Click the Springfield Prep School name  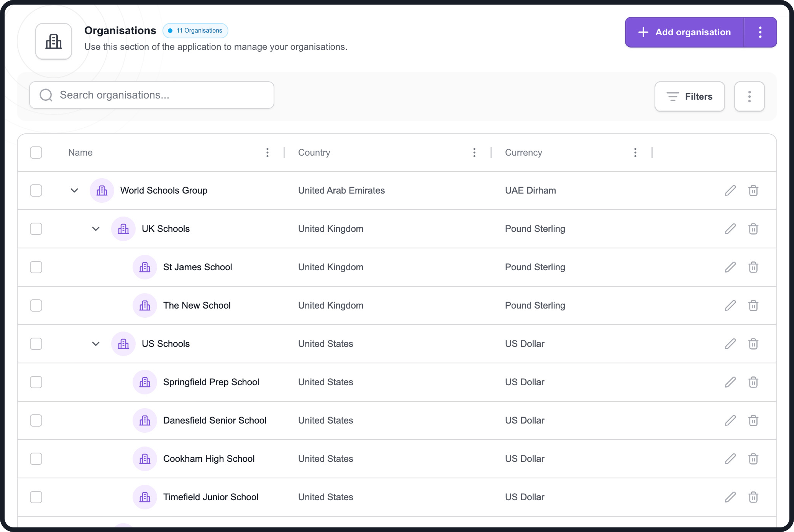click(x=211, y=382)
